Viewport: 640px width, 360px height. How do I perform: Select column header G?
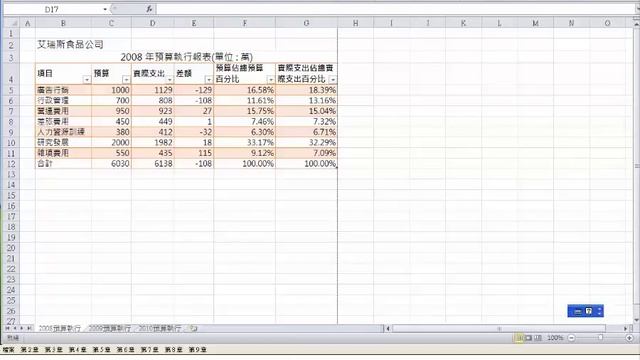click(x=306, y=23)
